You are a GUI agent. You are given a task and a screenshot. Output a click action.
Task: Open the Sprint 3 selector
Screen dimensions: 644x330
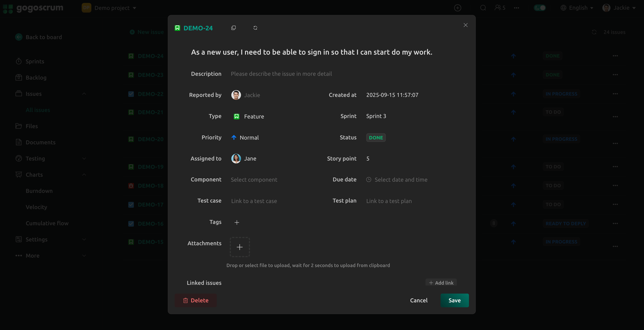coord(376,116)
